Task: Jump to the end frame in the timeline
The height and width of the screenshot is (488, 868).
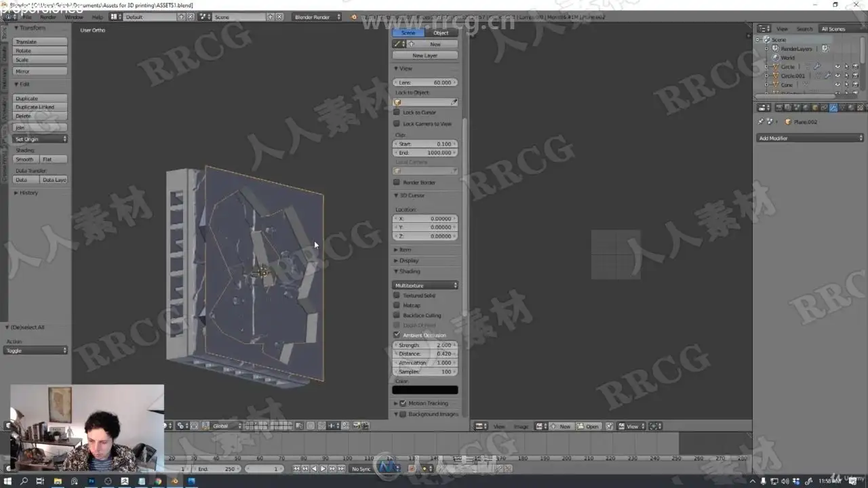Action: click(x=340, y=469)
